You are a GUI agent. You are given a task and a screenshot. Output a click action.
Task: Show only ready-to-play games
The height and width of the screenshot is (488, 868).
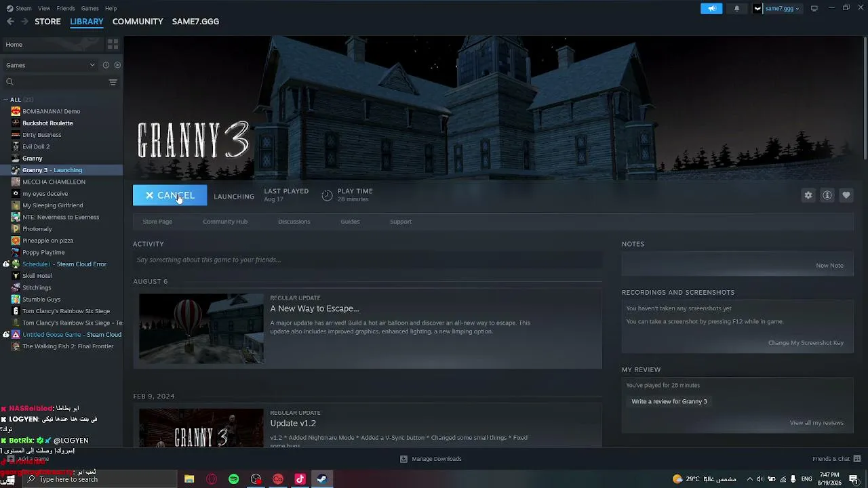[117, 65]
